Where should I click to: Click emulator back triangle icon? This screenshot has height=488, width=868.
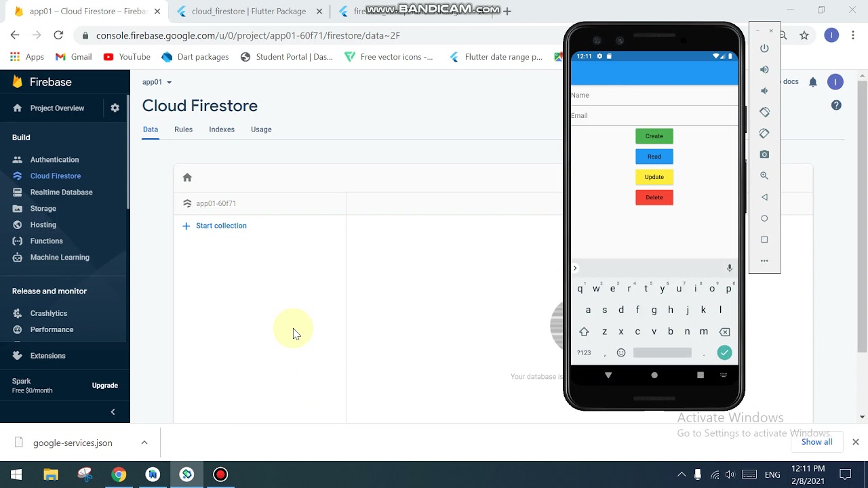[x=764, y=197]
